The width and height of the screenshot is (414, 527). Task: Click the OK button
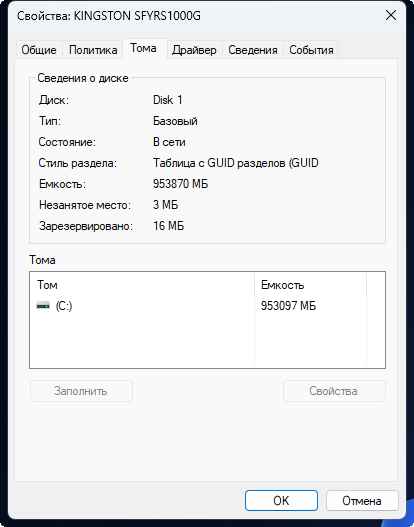click(281, 500)
